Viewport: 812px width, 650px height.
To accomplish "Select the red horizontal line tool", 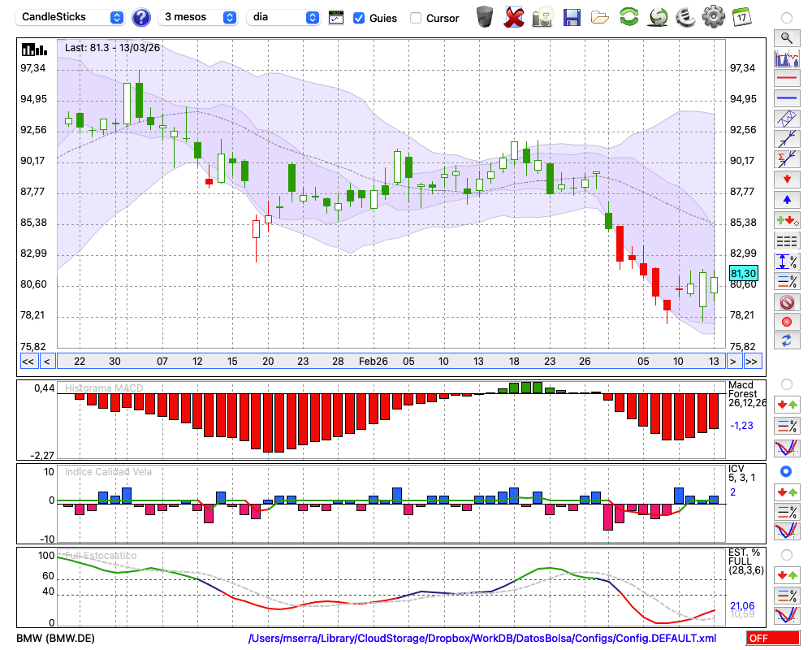I will 787,78.
